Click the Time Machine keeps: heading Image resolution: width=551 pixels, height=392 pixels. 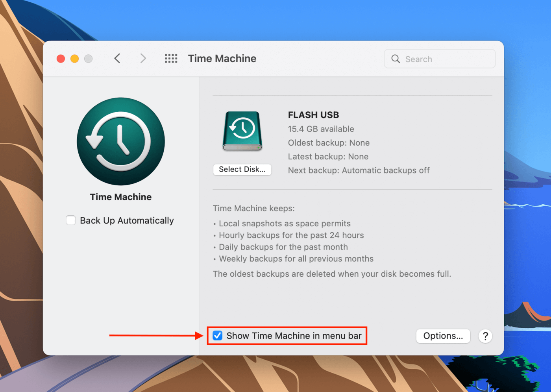(x=254, y=208)
